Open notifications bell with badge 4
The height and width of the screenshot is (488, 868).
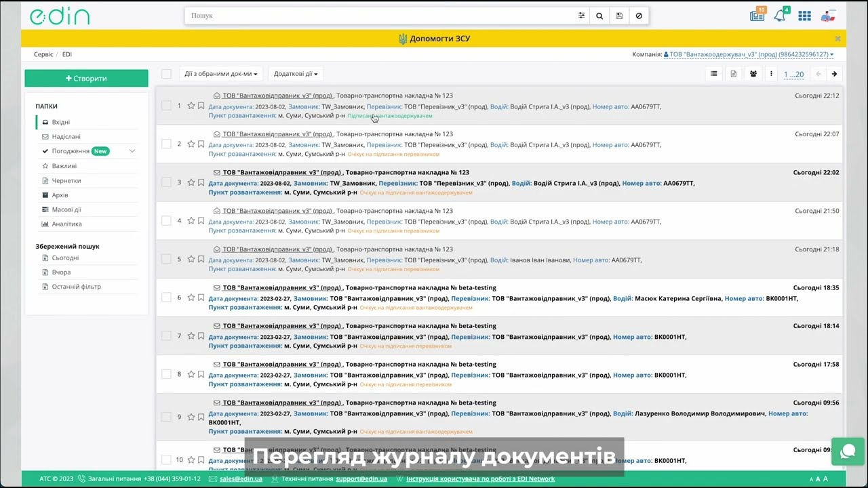coord(781,15)
